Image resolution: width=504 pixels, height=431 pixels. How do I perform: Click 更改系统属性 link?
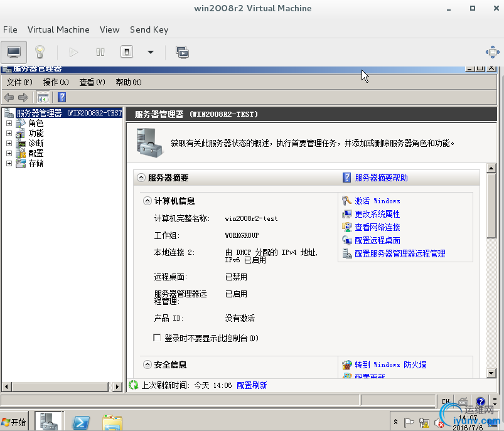[x=377, y=214]
